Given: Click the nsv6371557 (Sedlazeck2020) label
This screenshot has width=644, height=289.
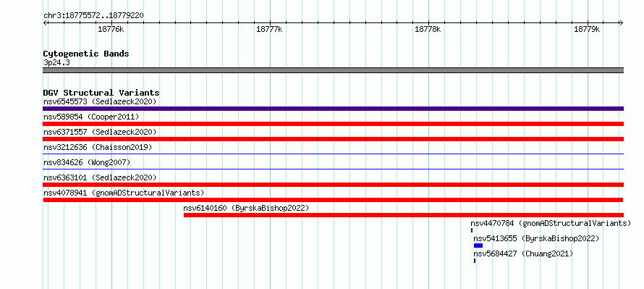Looking at the screenshot, I should (x=100, y=132).
